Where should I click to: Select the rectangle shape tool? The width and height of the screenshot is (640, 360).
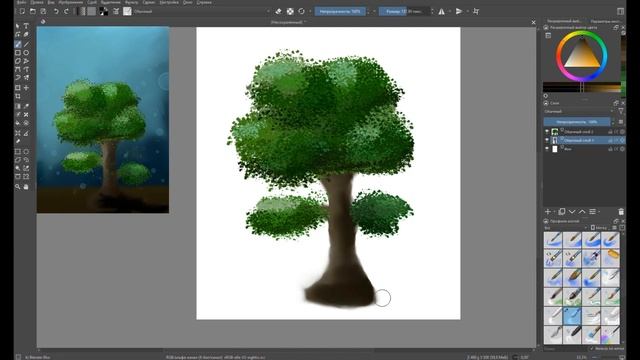point(18,53)
